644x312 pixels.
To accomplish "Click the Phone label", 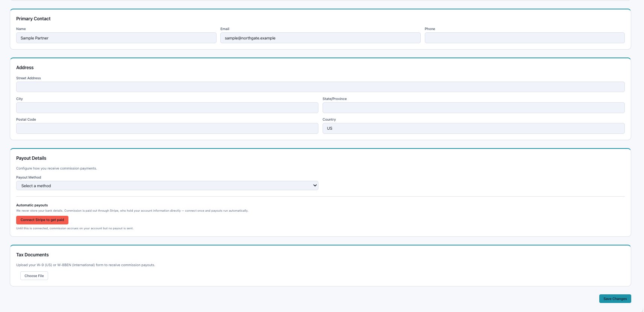I will tap(430, 29).
